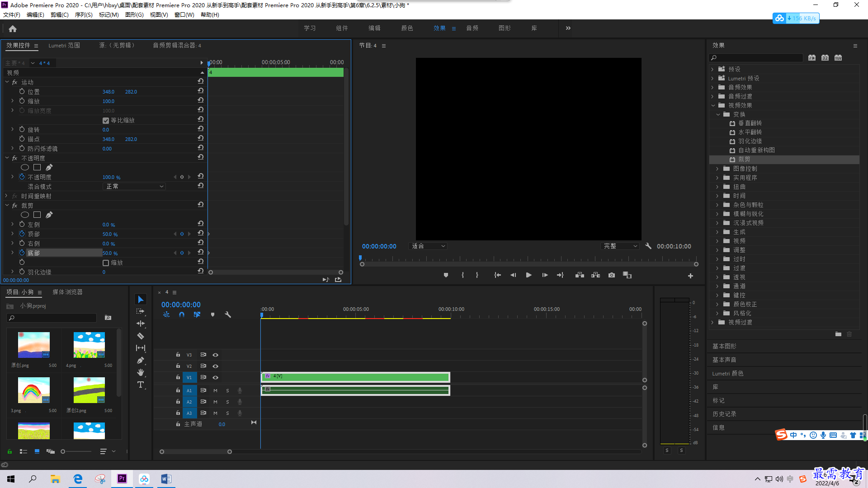Mute audio track A1
Image resolution: width=868 pixels, height=488 pixels.
[215, 390]
